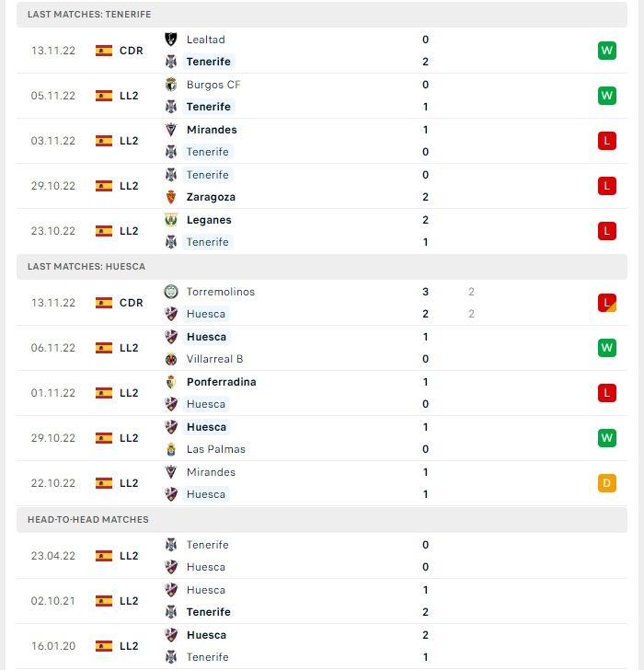Click the Las Palmas crest icon
The image size is (644, 670).
click(171, 449)
